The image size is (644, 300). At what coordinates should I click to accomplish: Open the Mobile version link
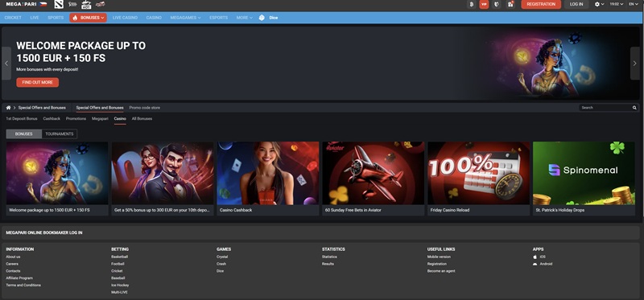point(439,257)
